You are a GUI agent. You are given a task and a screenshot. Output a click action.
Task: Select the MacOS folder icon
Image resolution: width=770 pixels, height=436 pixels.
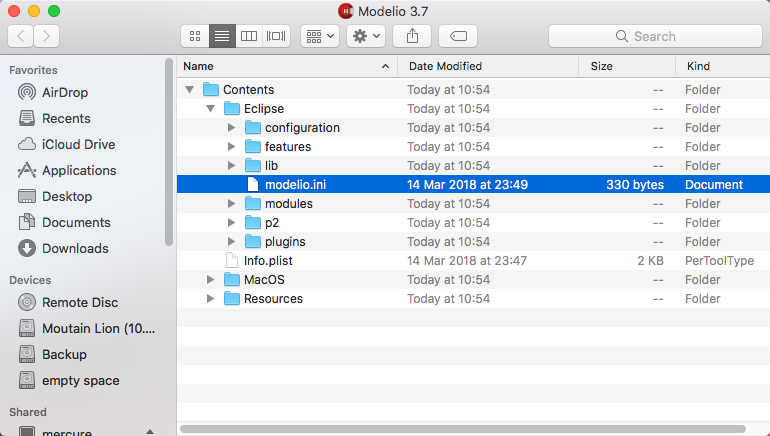tap(232, 279)
